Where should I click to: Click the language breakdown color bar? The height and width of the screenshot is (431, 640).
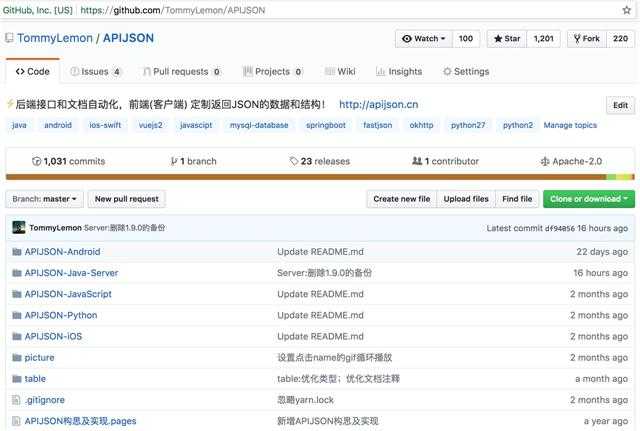pyautogui.click(x=320, y=177)
